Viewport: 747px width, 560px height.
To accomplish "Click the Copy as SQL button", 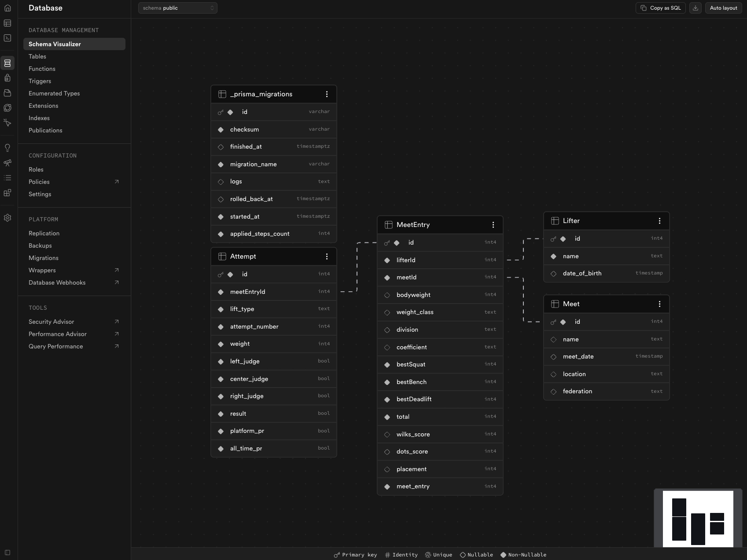I will coord(660,7).
